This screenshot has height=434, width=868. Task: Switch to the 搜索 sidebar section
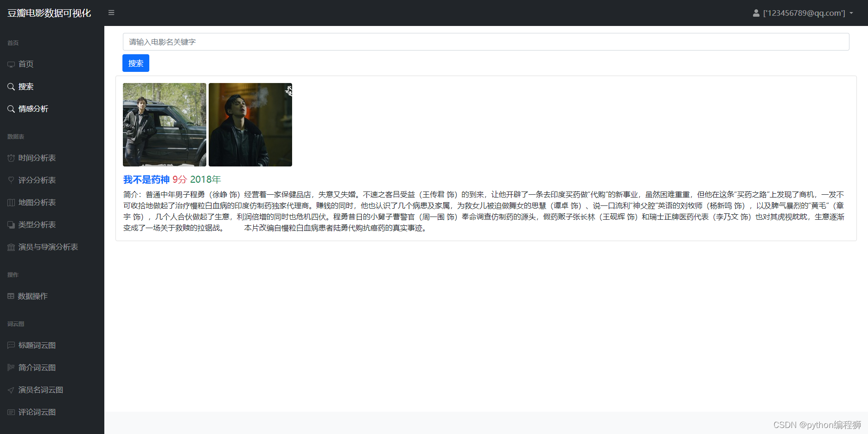[26, 86]
